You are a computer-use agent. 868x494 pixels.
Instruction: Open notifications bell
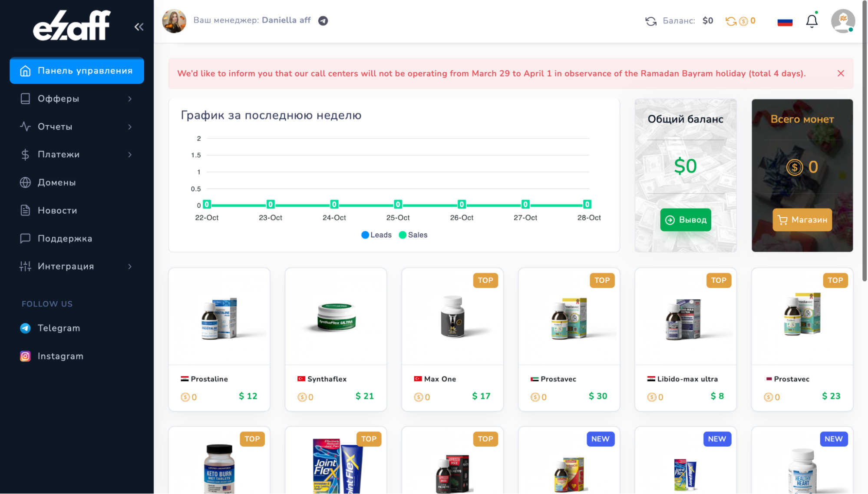812,21
